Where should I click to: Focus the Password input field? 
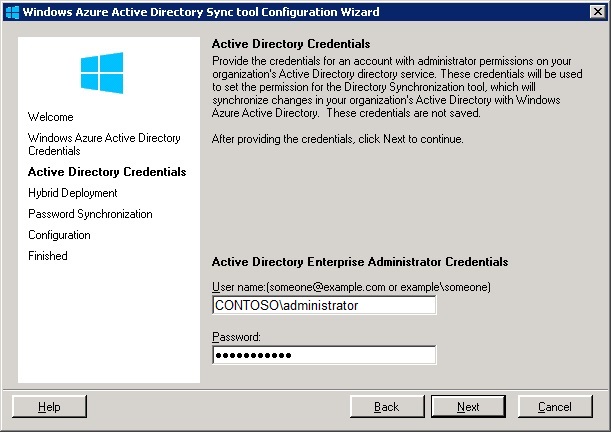324,355
